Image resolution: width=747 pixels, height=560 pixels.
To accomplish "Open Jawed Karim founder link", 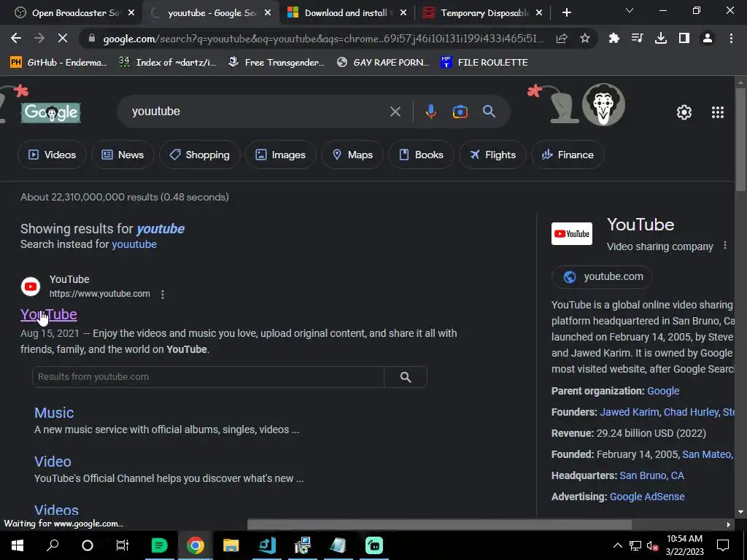I will tap(629, 413).
